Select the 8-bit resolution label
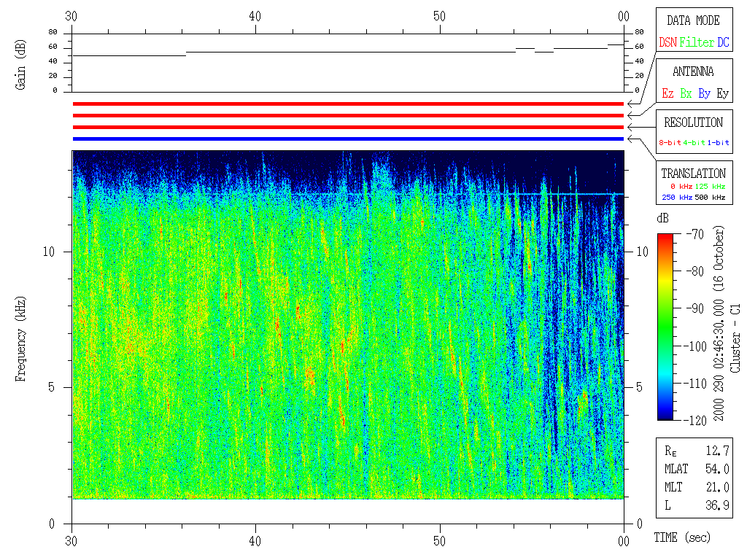 (x=670, y=142)
